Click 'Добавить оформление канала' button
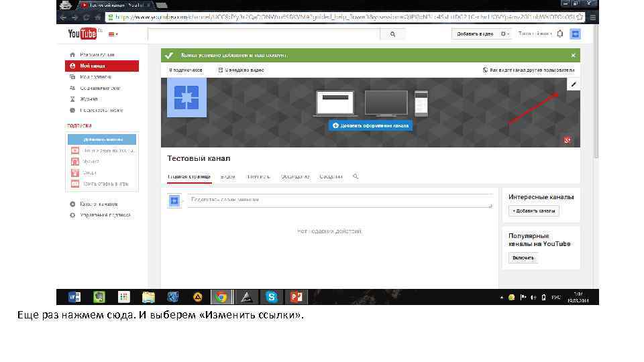Viewport: 644px width, 362px height. pos(370,125)
